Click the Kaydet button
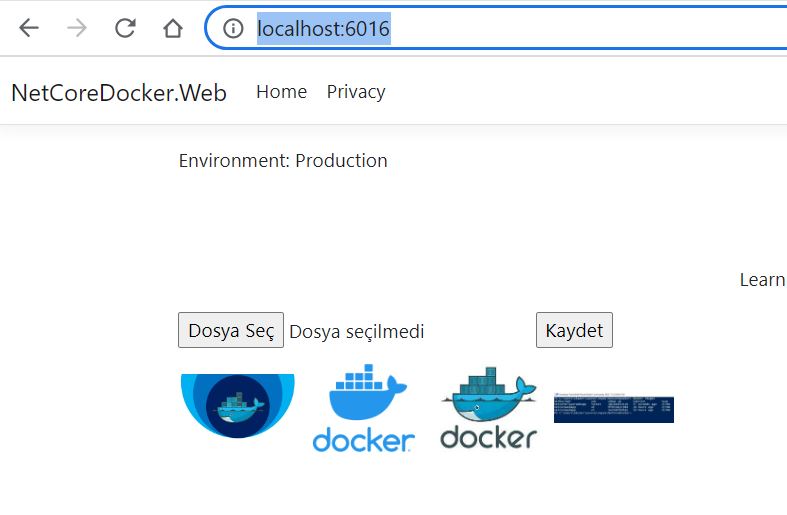The width and height of the screenshot is (787, 515). point(574,330)
